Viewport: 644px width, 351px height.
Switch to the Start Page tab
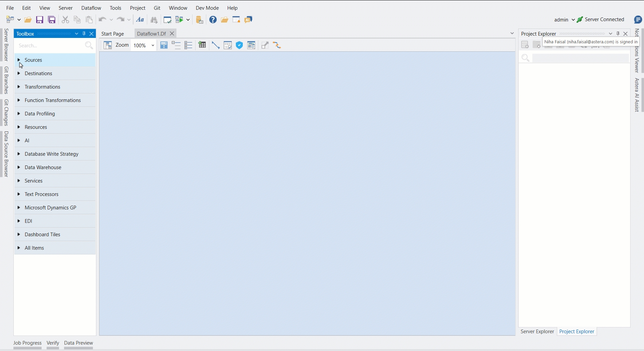113,34
